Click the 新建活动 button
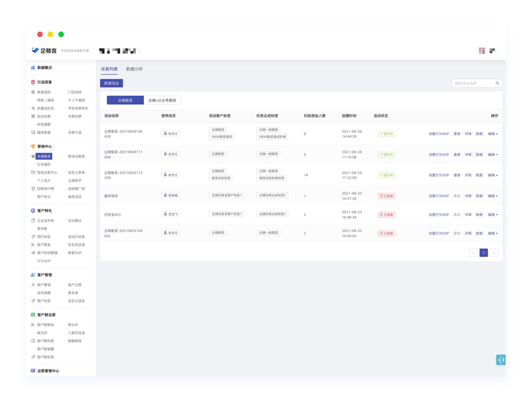 (111, 83)
